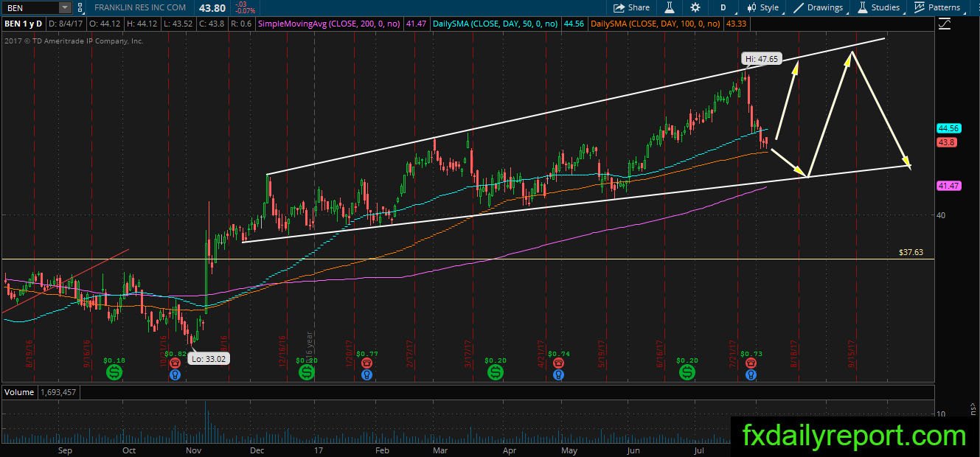Click the 43.8 red price axis label

click(x=947, y=142)
